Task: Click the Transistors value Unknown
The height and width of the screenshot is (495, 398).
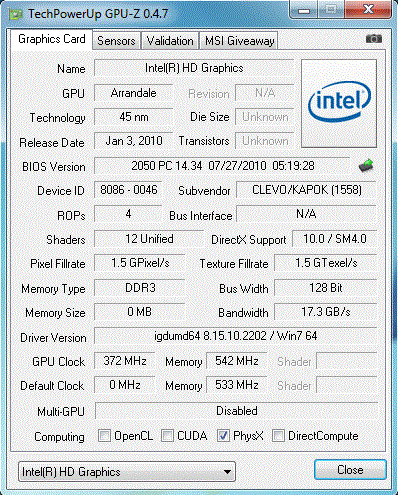Action: [x=265, y=141]
